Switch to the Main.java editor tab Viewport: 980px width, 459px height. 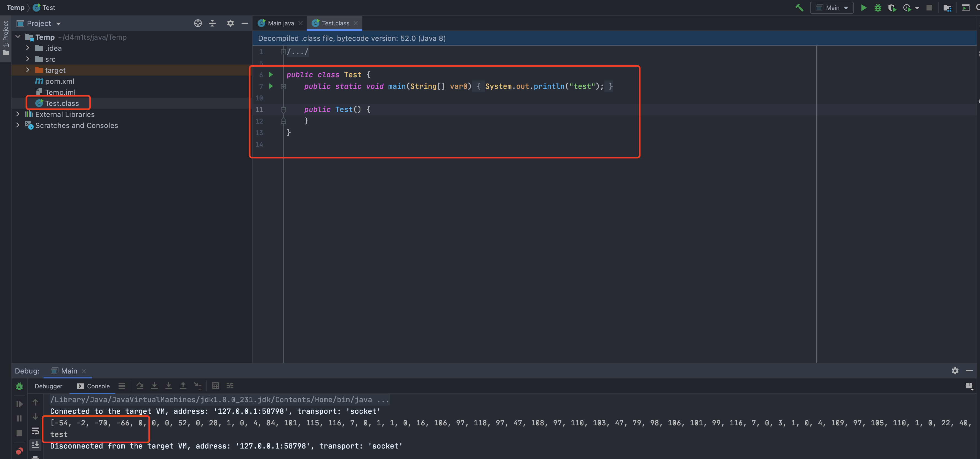(x=280, y=23)
